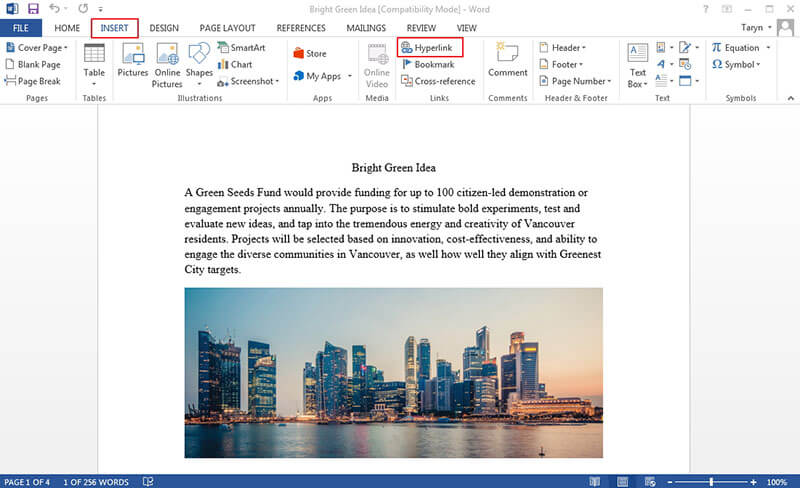Insert Online Pictures
The image size is (800, 488).
pos(167,65)
